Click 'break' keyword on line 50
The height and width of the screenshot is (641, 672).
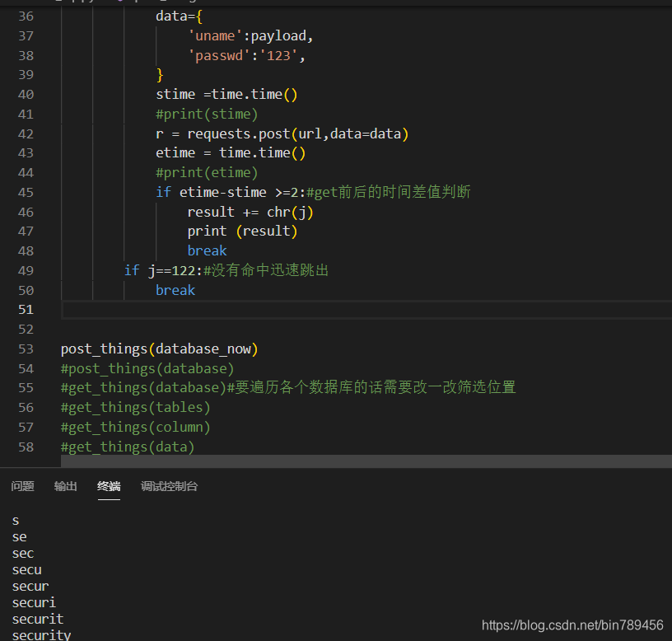click(175, 290)
